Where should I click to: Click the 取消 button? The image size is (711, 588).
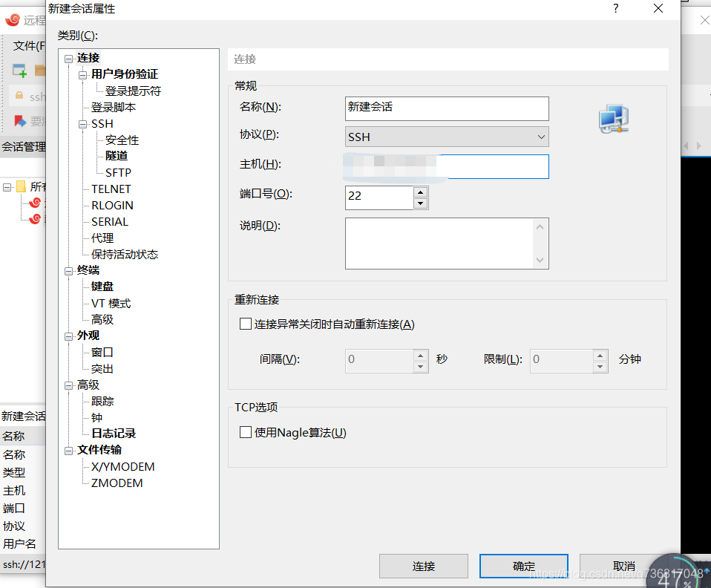624,566
